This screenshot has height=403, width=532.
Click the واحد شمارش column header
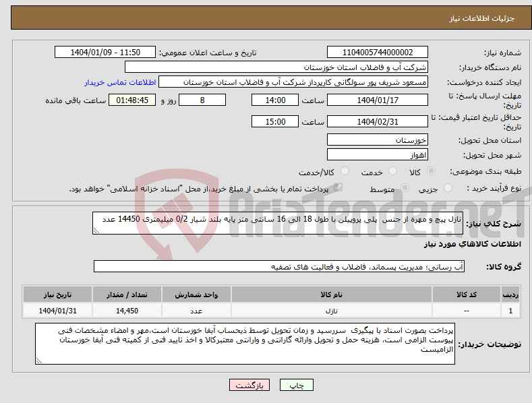pos(196,294)
